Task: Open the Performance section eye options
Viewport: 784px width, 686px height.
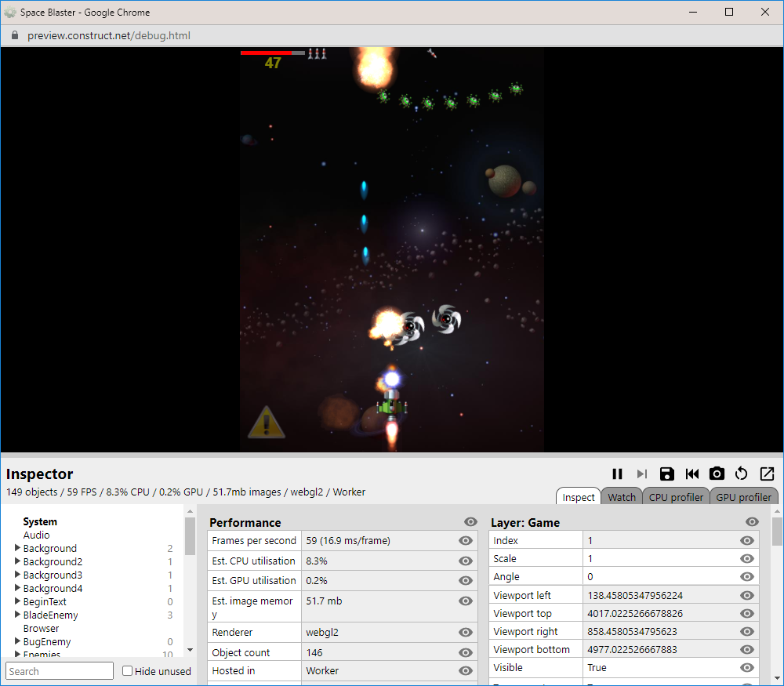Action: pos(470,522)
